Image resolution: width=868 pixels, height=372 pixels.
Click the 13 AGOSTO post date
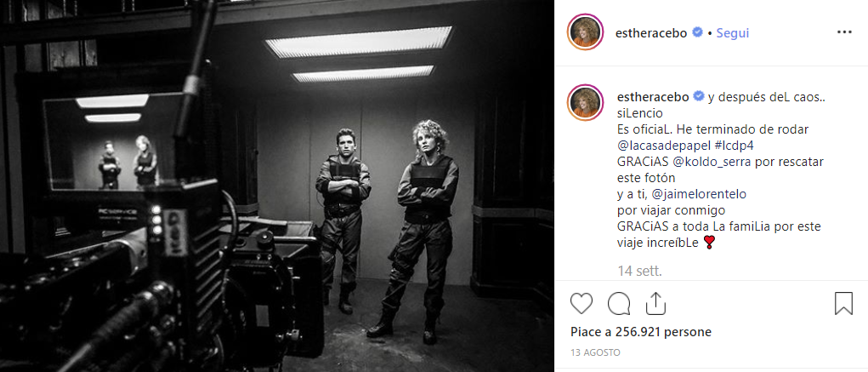(596, 352)
